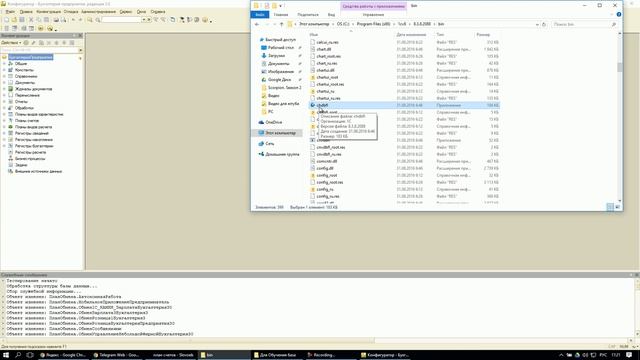
Task: Open the Действия dropdown in configuration panel
Action: [x=11, y=42]
